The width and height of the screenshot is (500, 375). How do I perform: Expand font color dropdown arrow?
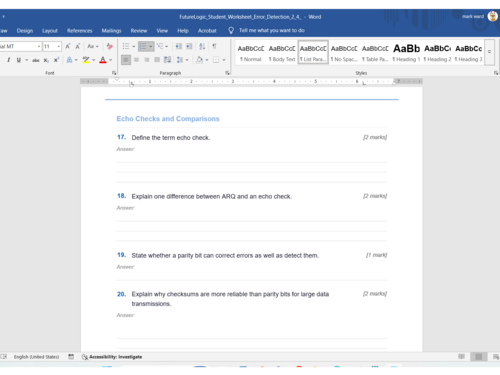click(x=110, y=60)
